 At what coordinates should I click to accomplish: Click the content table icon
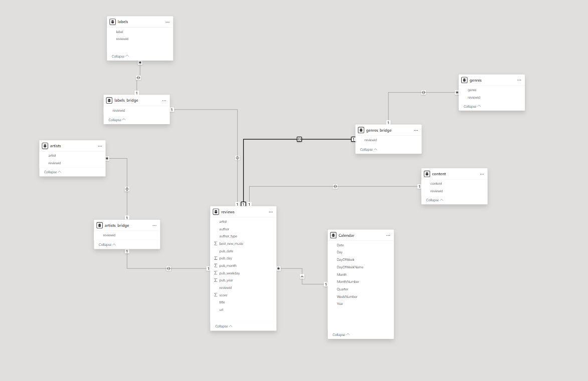click(x=427, y=174)
